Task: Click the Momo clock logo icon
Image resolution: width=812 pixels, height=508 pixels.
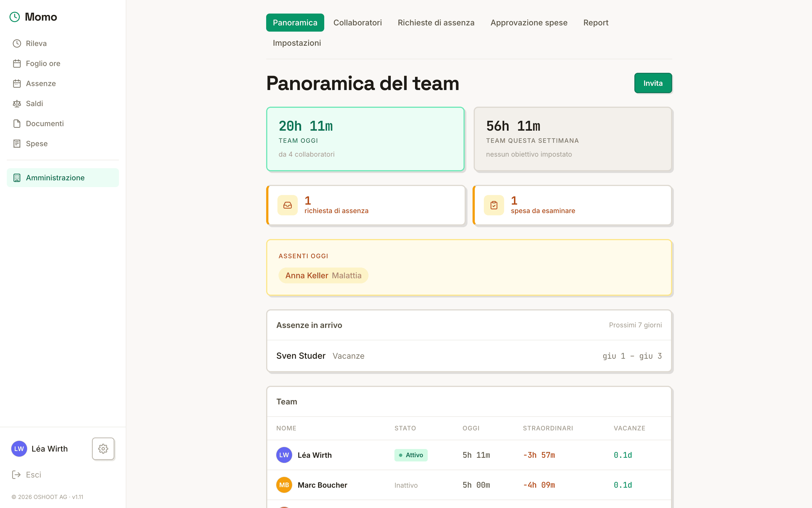Action: 15,17
